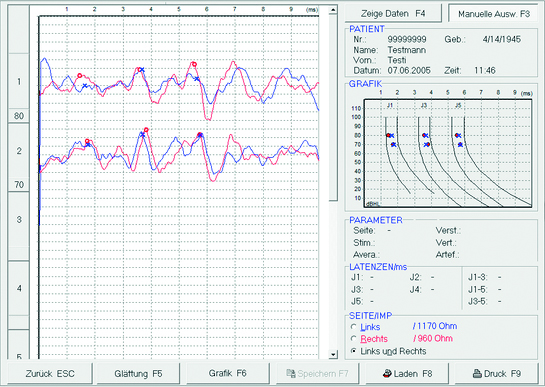Click the J3 marker at 80 dB in the Grafik chart

(x=425, y=136)
